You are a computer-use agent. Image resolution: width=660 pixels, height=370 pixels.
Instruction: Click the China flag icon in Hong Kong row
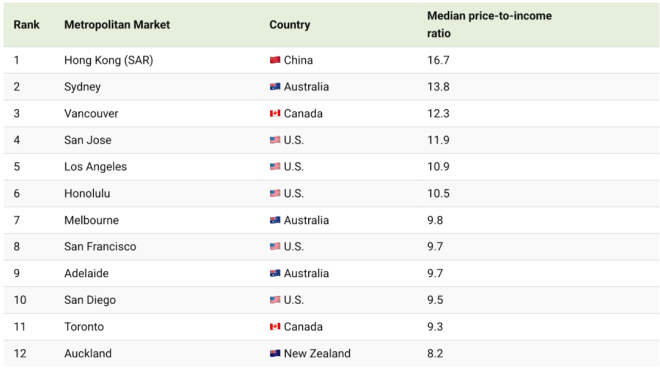click(275, 60)
